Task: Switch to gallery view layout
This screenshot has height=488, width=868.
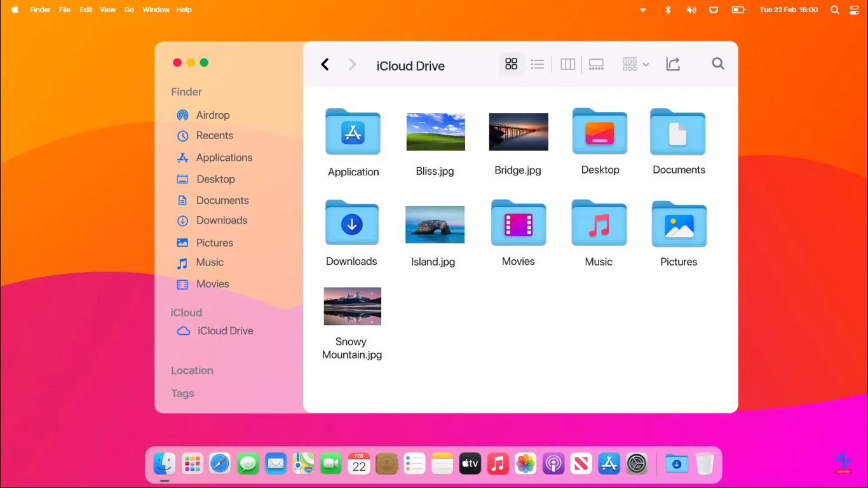Action: pyautogui.click(x=596, y=64)
